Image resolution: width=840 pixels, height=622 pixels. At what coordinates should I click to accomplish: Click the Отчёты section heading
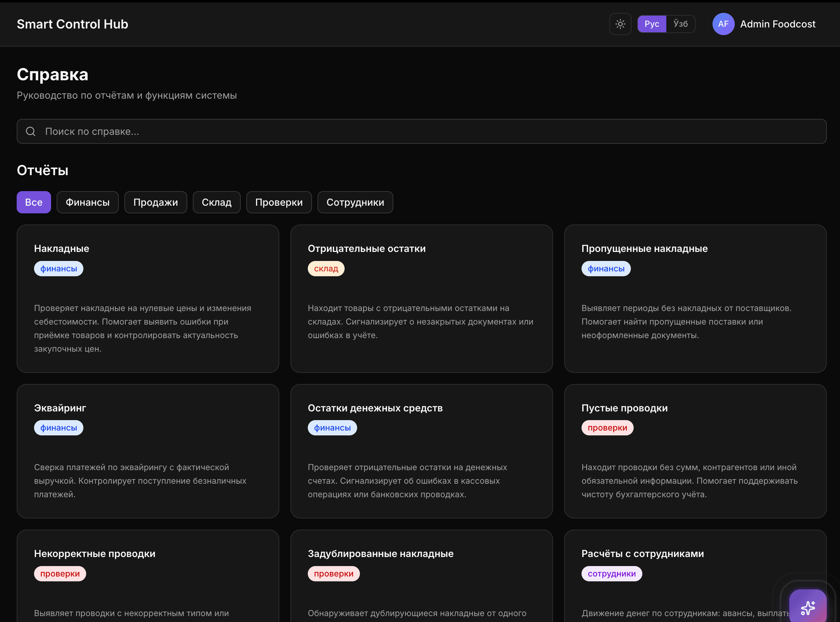(x=42, y=170)
